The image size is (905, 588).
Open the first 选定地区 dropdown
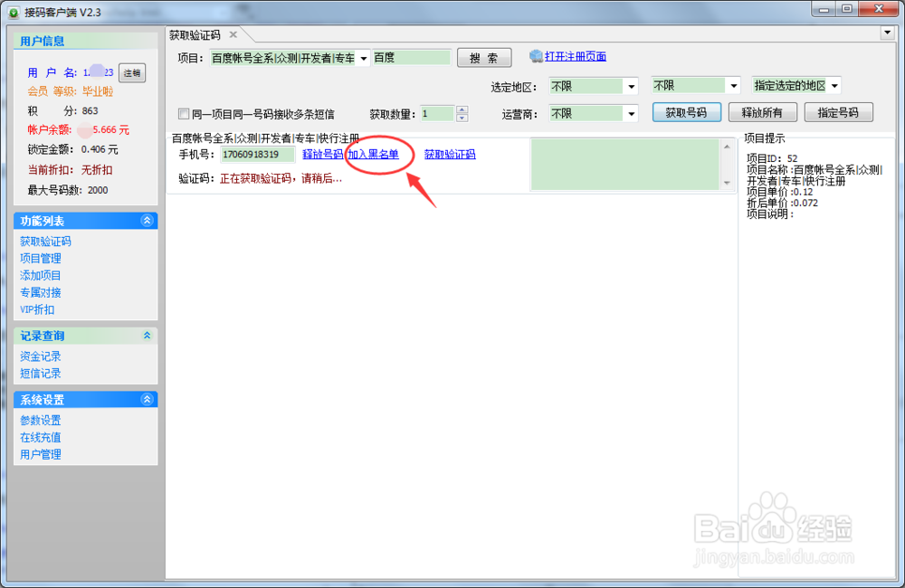632,87
